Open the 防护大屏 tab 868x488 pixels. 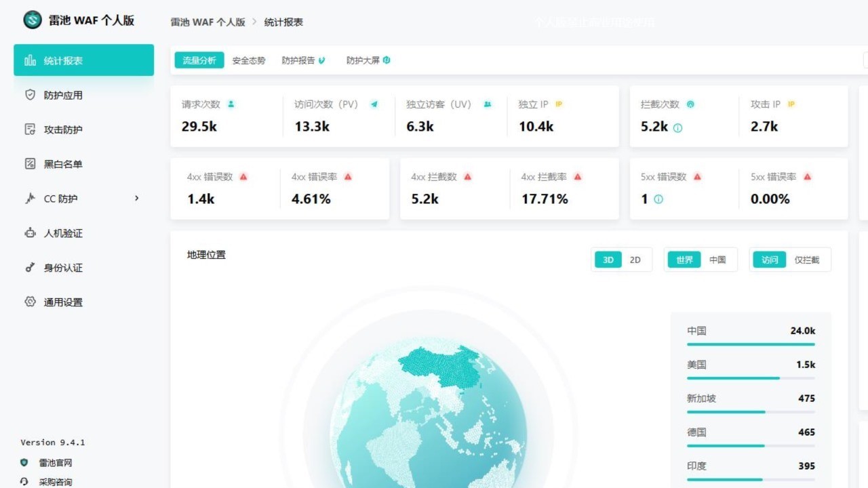coord(368,60)
